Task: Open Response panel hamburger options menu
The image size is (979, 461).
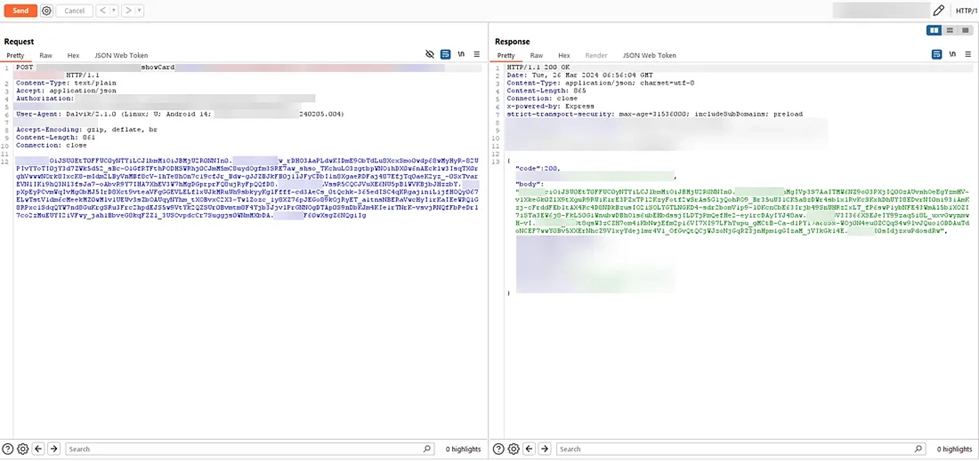Action: click(x=968, y=55)
